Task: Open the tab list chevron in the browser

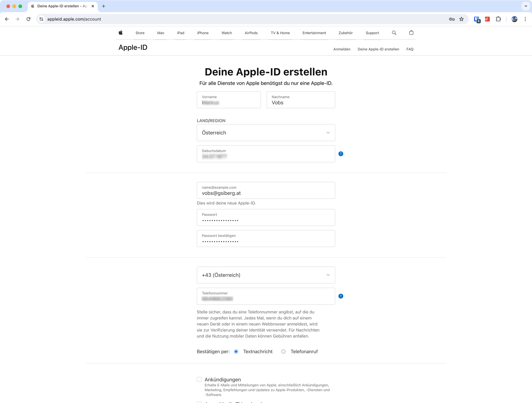Action: [525, 6]
